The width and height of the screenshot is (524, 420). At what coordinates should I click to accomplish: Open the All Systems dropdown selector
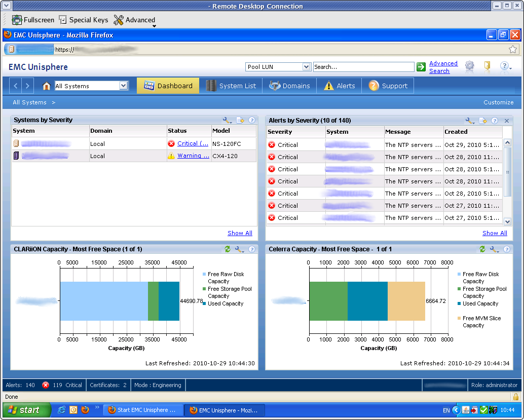point(123,86)
